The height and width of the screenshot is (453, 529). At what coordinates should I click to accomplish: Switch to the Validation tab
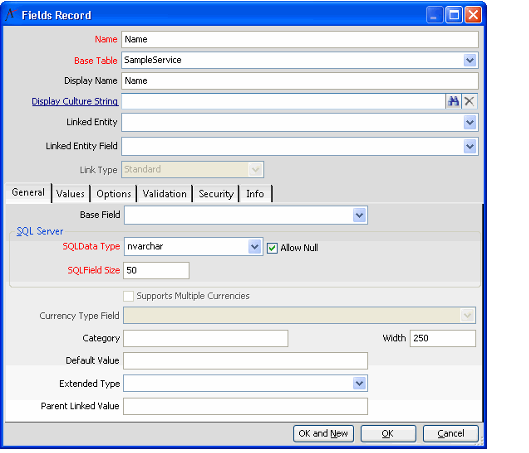pyautogui.click(x=164, y=194)
